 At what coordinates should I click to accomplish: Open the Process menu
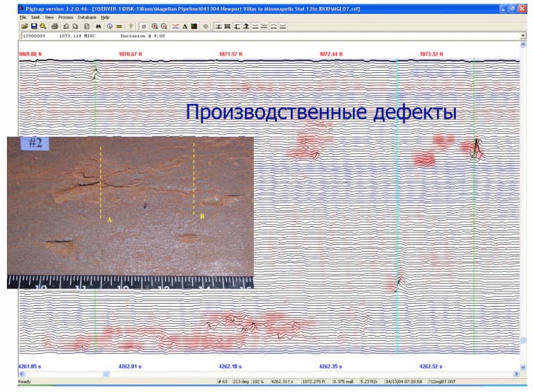click(x=66, y=17)
